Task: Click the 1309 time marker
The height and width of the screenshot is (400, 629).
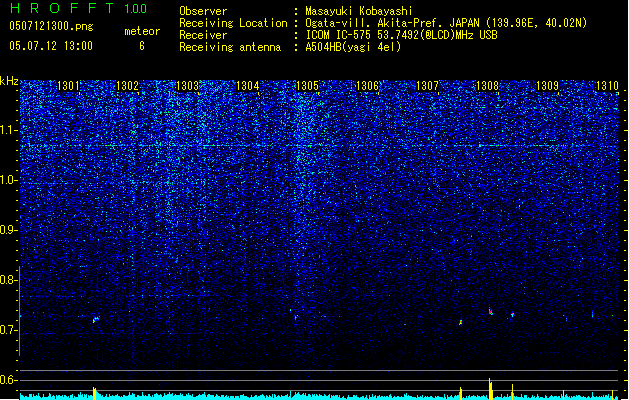Action: (548, 86)
